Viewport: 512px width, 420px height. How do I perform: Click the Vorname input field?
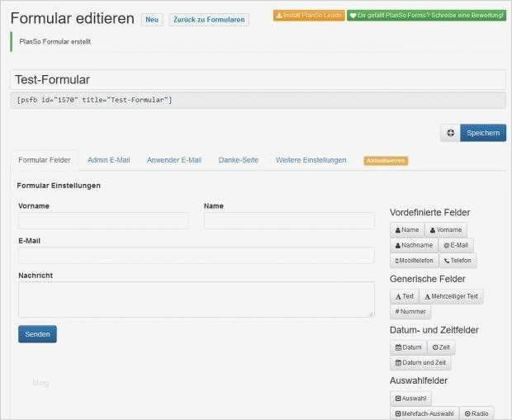(103, 221)
